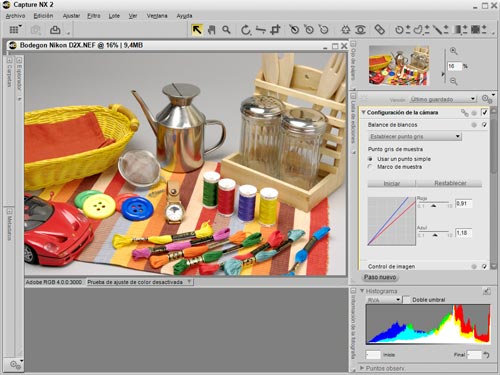Click the Paso nuevo button
This screenshot has width=500, height=375.
[380, 277]
